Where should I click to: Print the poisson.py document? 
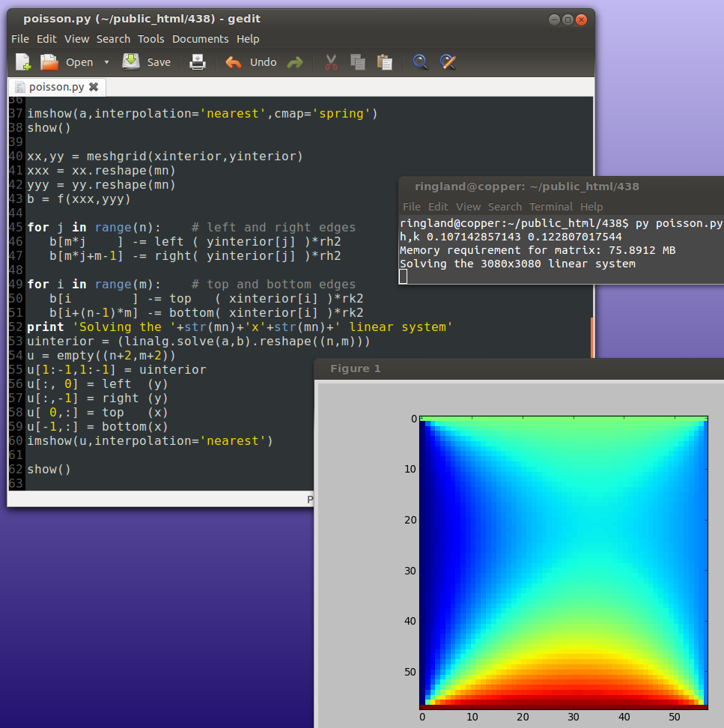coord(198,61)
